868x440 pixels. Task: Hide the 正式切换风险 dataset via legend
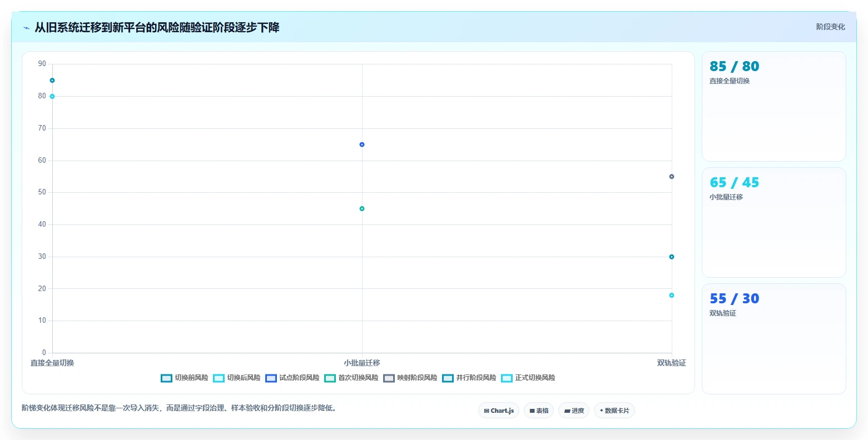tap(528, 378)
